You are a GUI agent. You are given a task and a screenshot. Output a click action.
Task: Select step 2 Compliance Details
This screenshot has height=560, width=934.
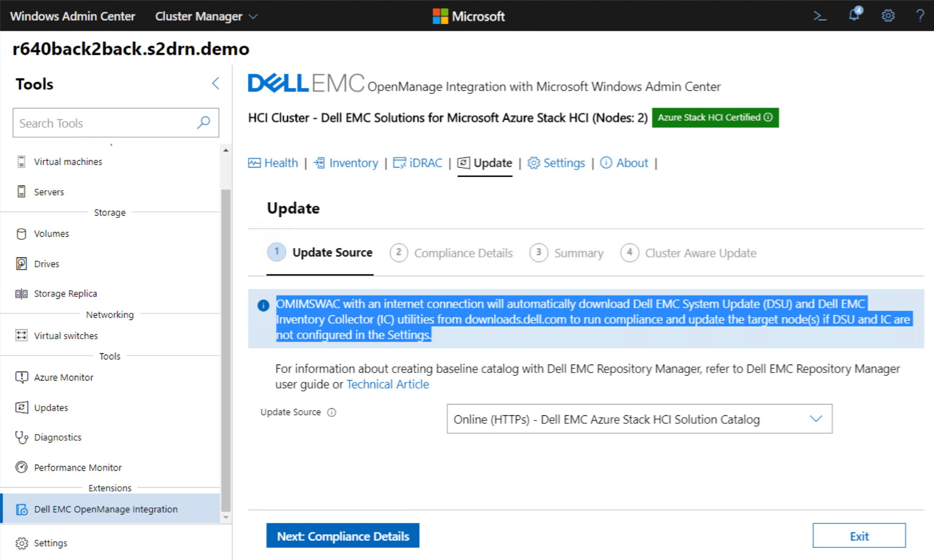coord(451,253)
